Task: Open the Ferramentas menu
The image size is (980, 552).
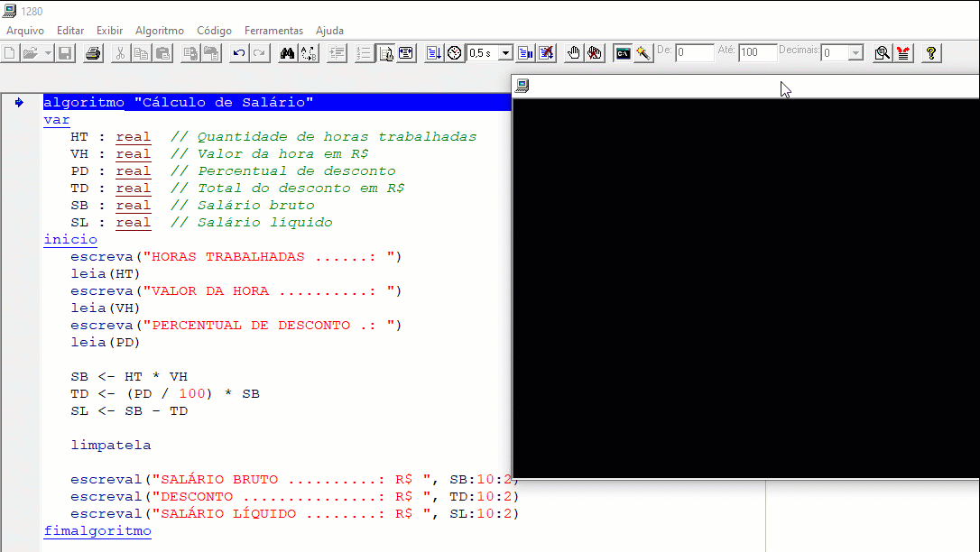Action: tap(273, 31)
